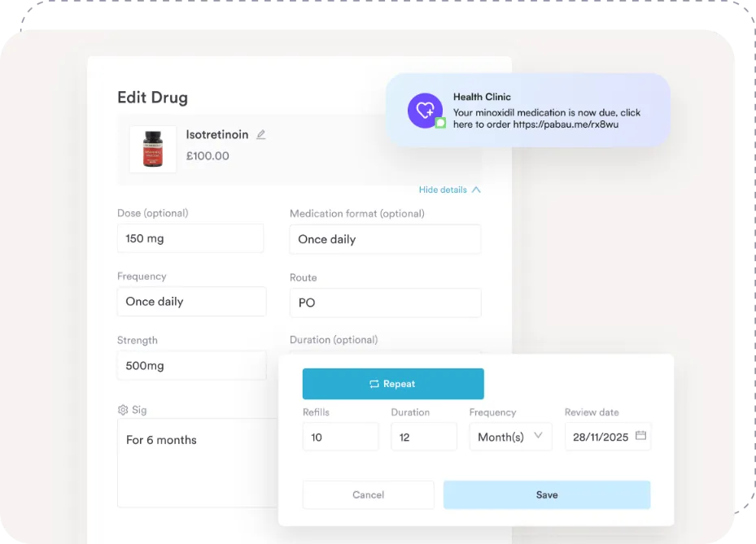Click the Cancel button
The image size is (756, 544).
368,494
